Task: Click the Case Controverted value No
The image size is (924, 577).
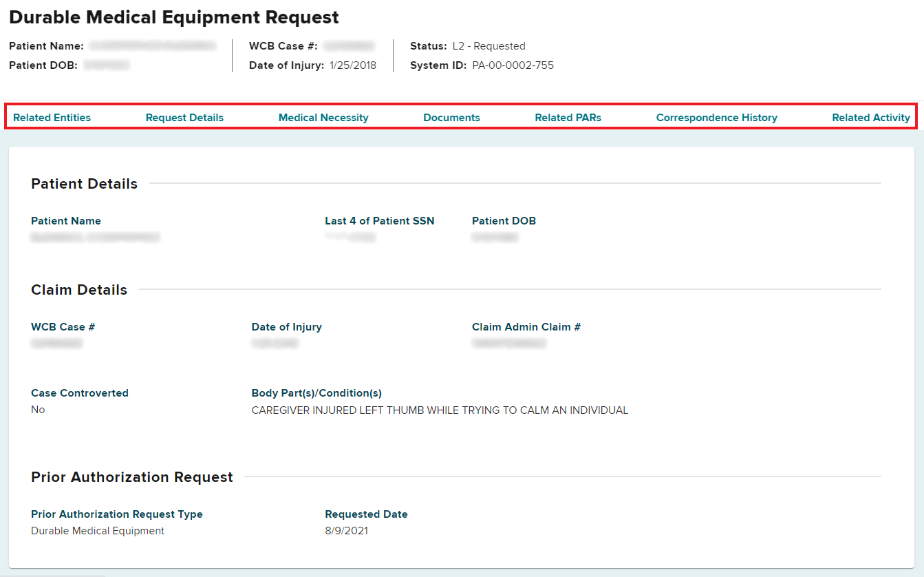Action: [38, 410]
